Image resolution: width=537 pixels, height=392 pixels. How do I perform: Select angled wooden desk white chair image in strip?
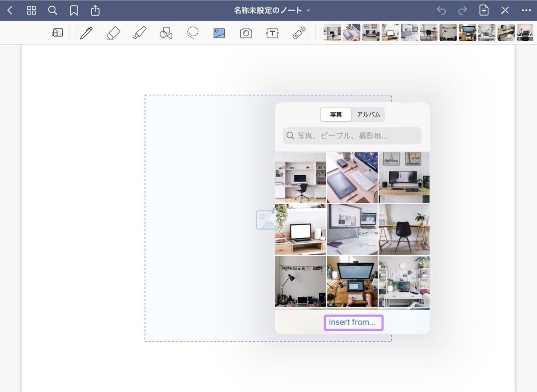[506, 33]
